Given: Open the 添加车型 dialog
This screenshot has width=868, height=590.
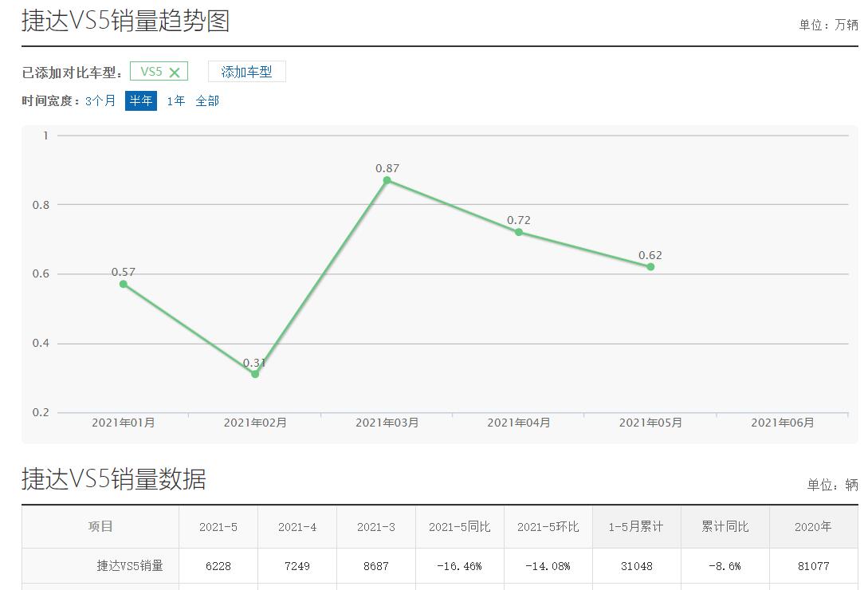Looking at the screenshot, I should click(246, 71).
